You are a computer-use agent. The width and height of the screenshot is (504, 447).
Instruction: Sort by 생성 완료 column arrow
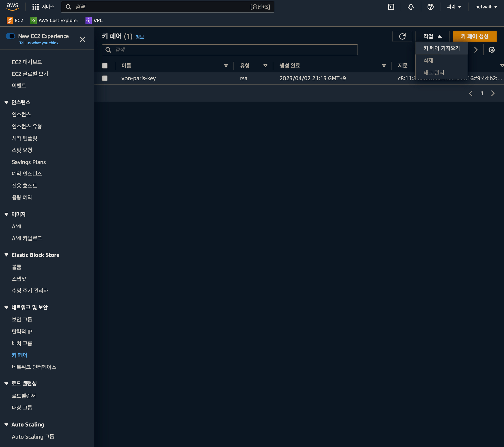[x=384, y=66]
